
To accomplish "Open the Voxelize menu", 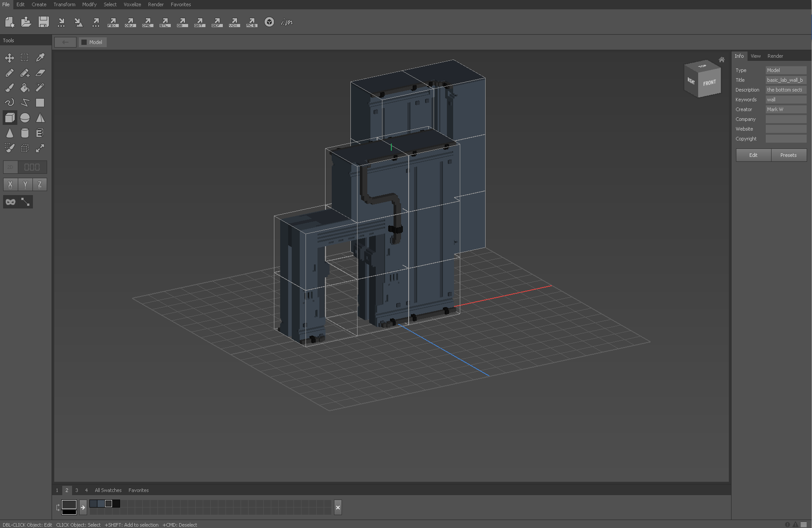I will click(x=132, y=4).
